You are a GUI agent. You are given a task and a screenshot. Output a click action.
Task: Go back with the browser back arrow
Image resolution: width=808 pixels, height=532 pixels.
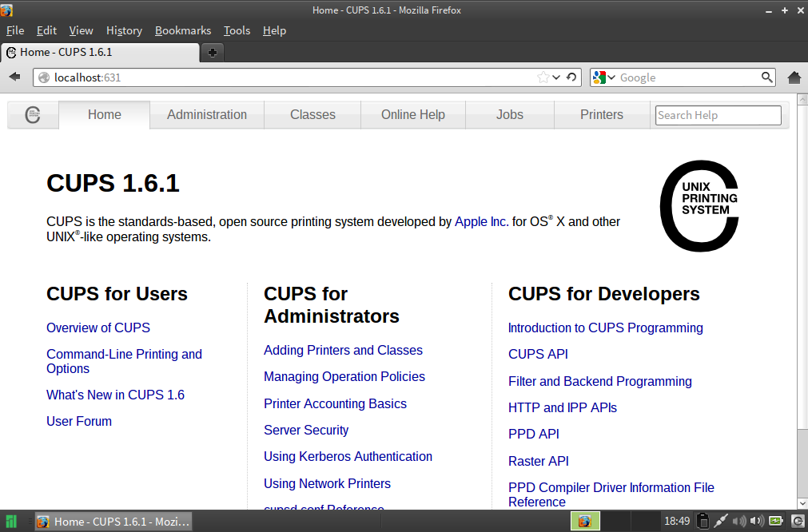tap(15, 77)
